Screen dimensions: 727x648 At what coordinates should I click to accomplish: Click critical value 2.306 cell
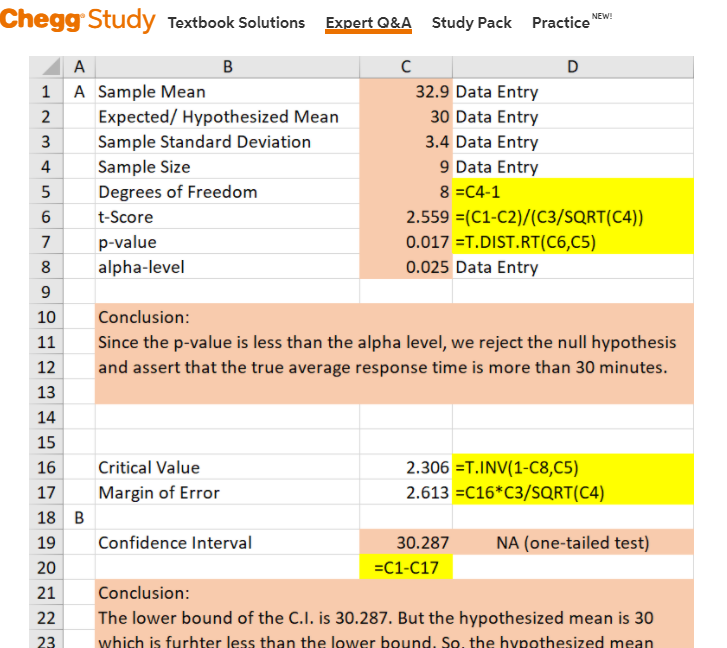coord(406,467)
